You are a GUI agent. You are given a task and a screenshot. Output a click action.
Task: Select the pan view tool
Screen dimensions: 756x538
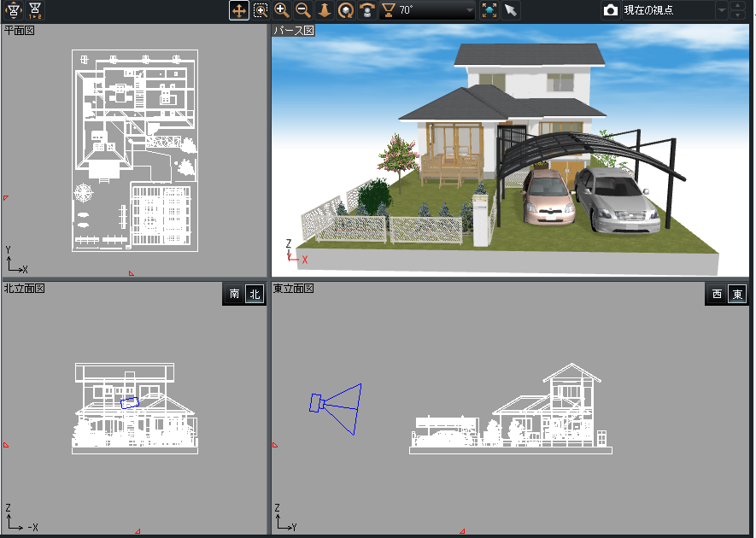click(x=239, y=10)
